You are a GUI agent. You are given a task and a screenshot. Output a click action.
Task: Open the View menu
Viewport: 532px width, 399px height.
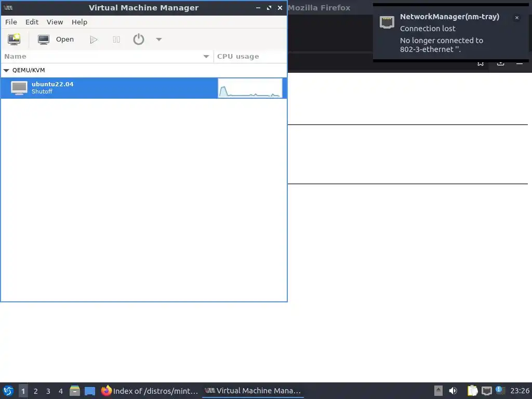tap(55, 22)
